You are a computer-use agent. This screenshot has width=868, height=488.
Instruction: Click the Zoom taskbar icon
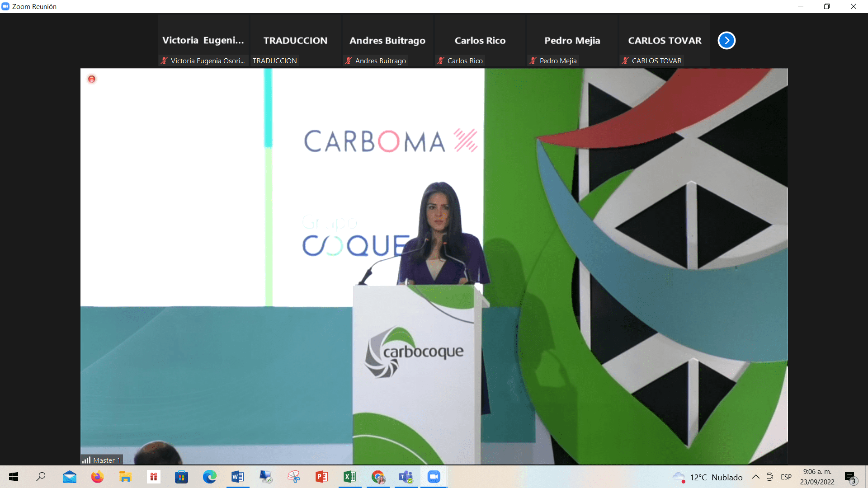[x=434, y=477]
